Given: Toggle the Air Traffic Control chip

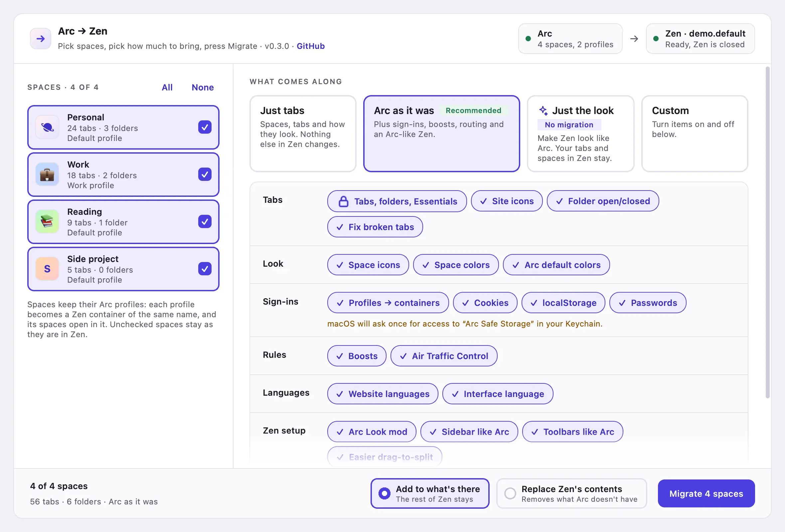Looking at the screenshot, I should click(444, 356).
